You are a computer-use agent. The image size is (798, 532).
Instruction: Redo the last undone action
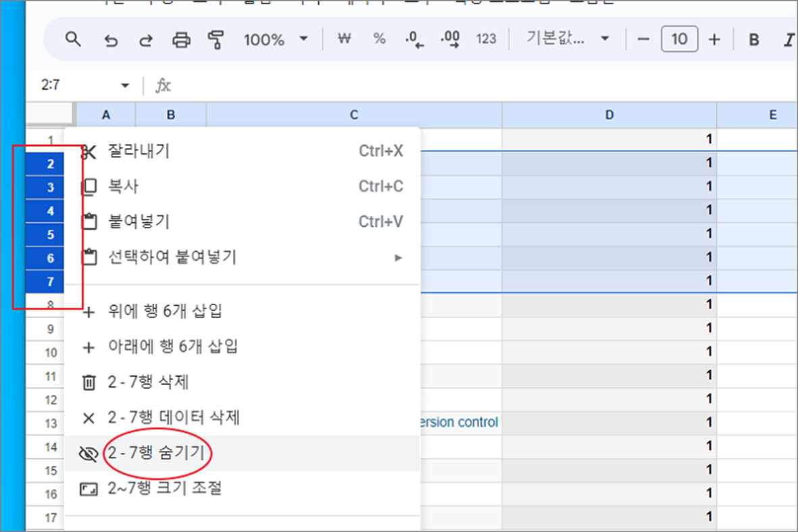coord(145,40)
